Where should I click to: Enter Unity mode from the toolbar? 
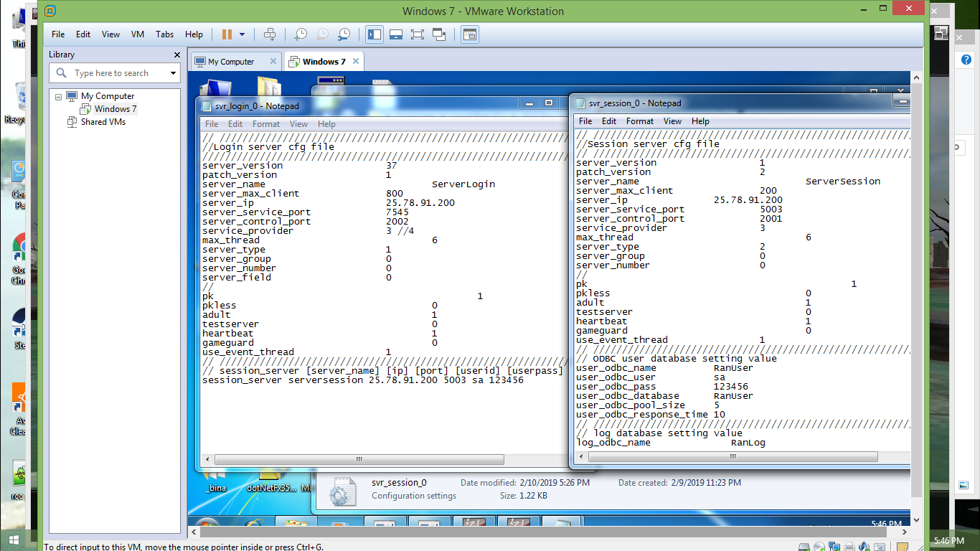(x=440, y=34)
